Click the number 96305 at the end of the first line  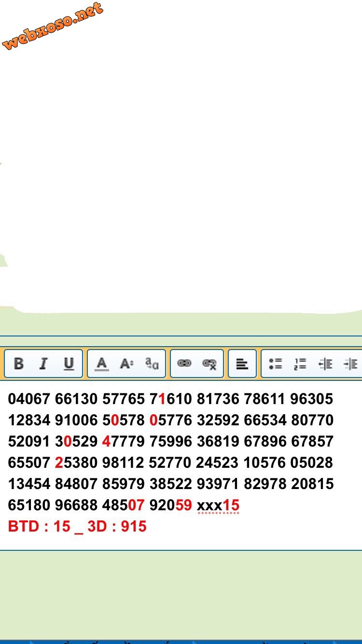(x=312, y=399)
